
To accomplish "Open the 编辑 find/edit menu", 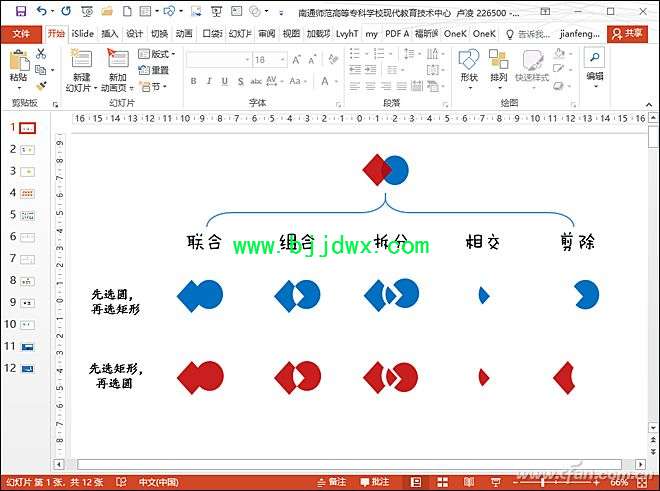I will click(x=595, y=68).
